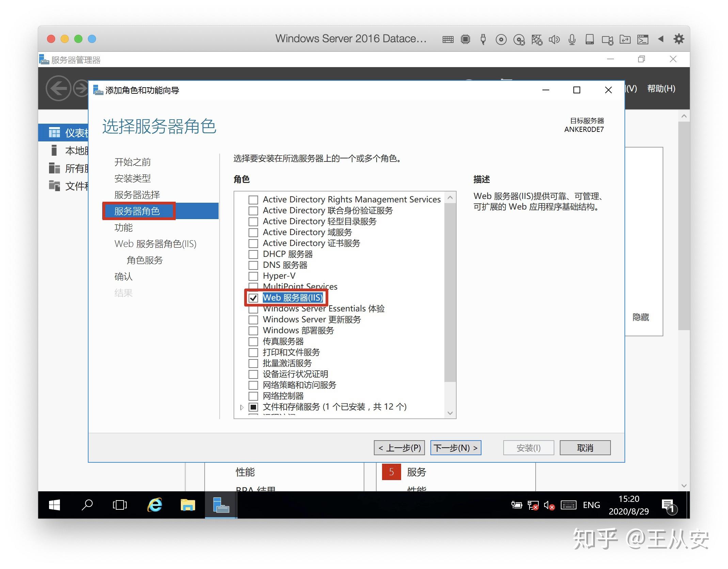Open the 帮助(H) menu
Image resolution: width=728 pixels, height=569 pixels.
click(x=661, y=89)
